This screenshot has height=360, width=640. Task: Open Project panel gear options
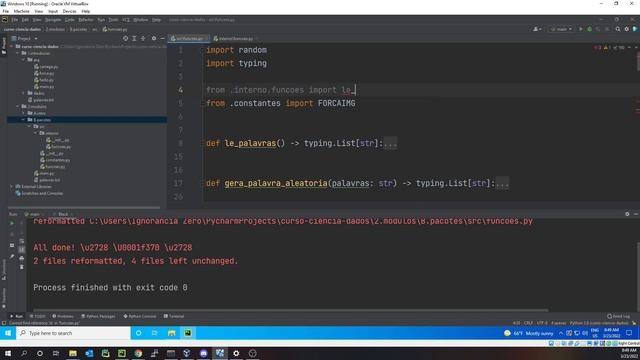coord(154,38)
